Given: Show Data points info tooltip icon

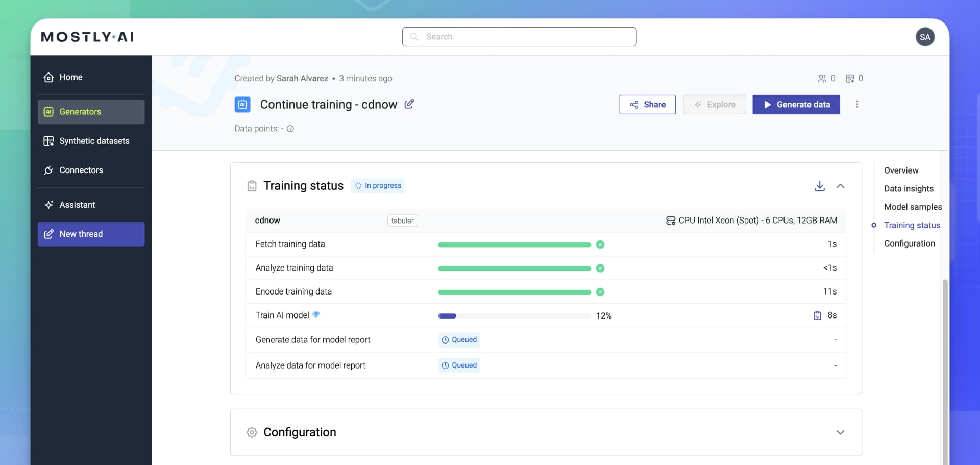Looking at the screenshot, I should click(x=290, y=129).
